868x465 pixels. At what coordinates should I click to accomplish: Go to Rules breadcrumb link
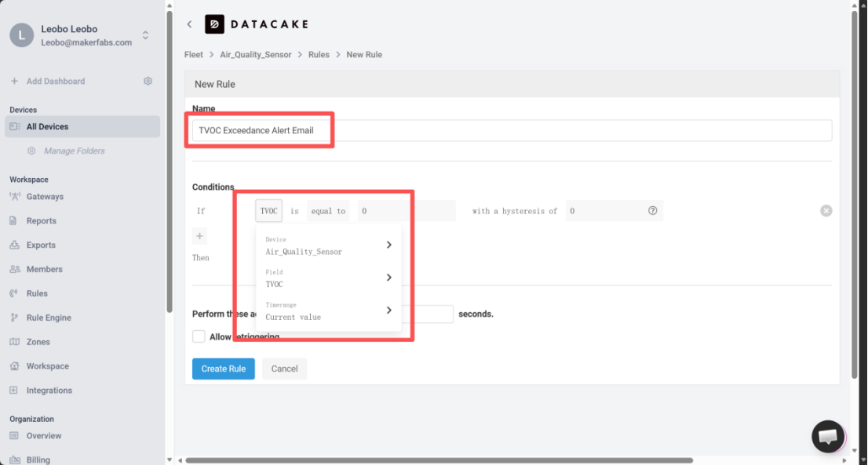(x=319, y=55)
